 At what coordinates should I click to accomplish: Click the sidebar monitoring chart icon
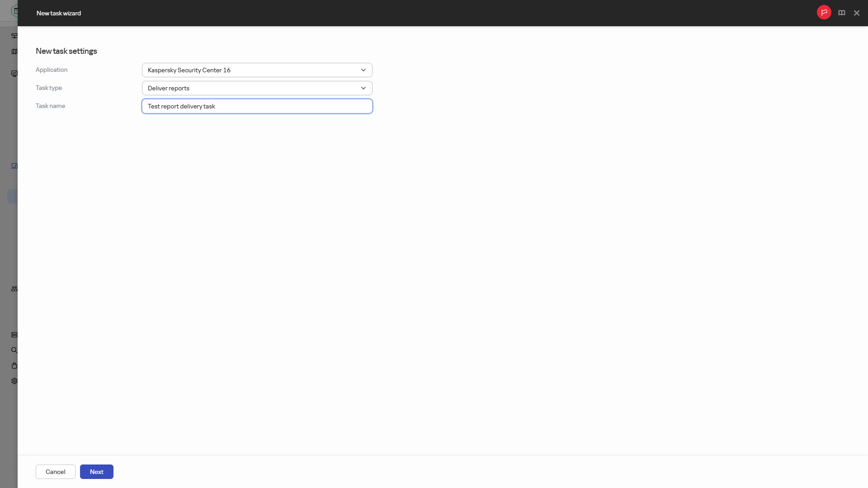tap(14, 74)
